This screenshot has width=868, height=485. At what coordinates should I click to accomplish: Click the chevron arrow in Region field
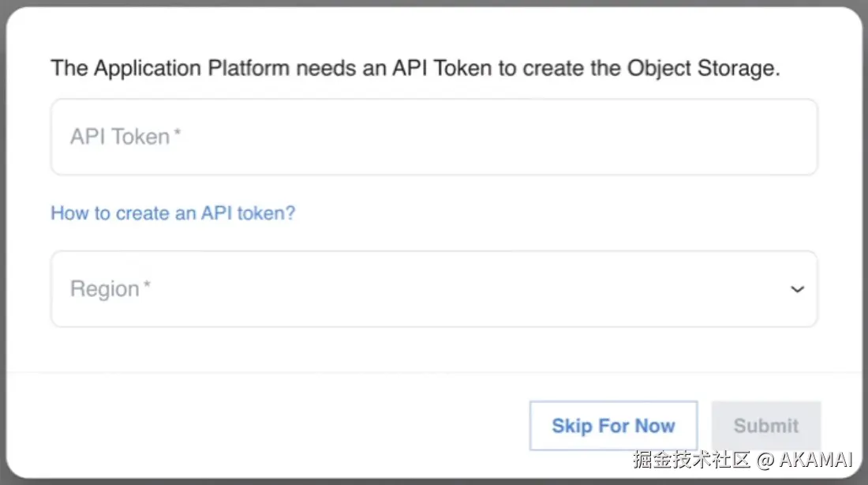pos(797,290)
